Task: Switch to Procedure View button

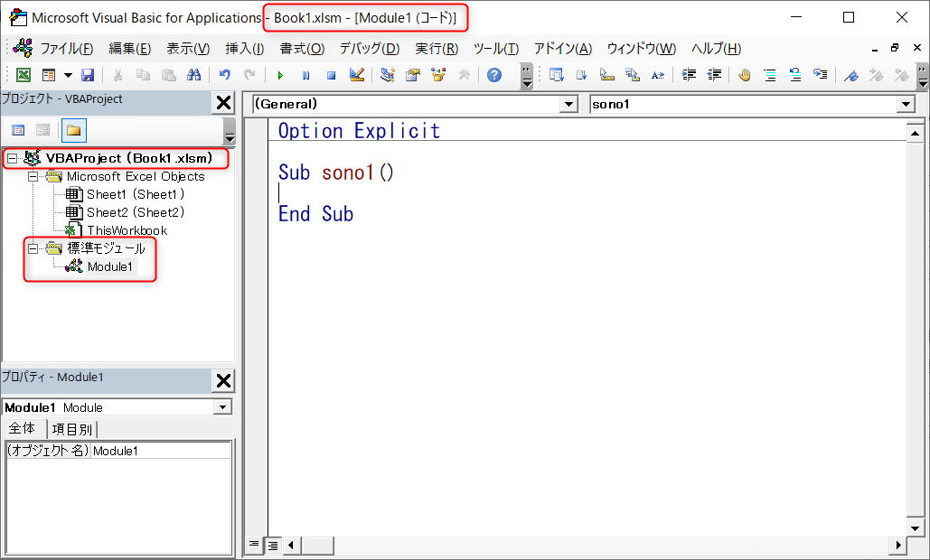Action: point(254,545)
